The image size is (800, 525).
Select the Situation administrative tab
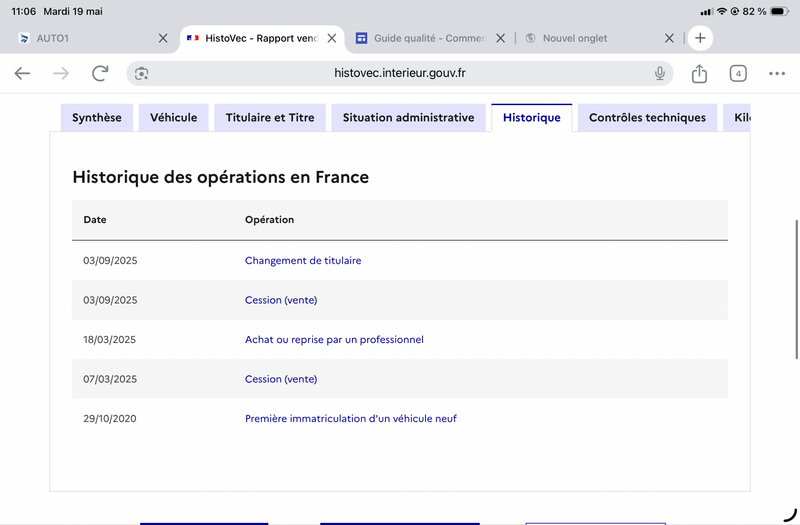408,118
